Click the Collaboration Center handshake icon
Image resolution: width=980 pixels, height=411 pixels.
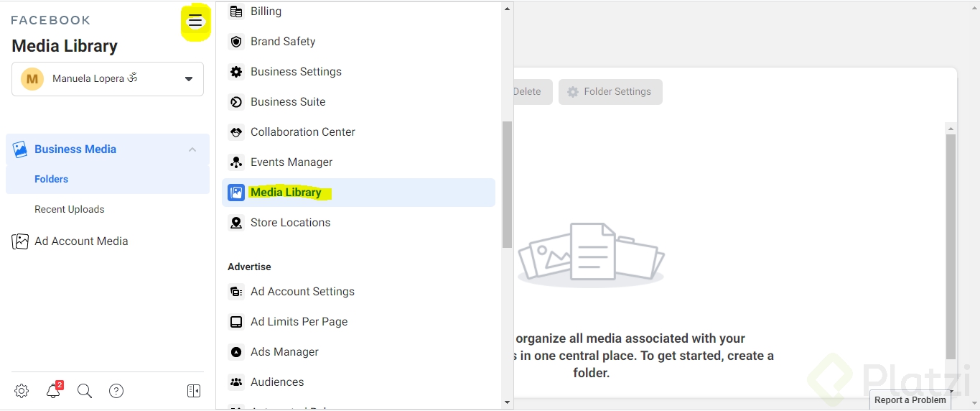236,132
